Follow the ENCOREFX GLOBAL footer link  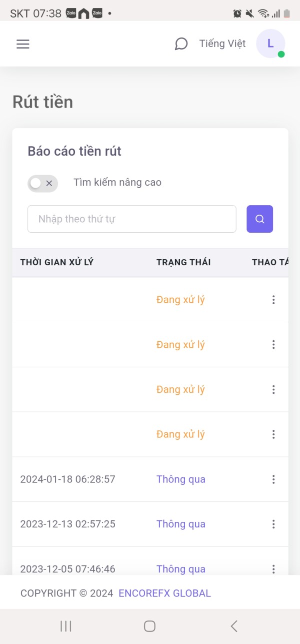coord(164,593)
